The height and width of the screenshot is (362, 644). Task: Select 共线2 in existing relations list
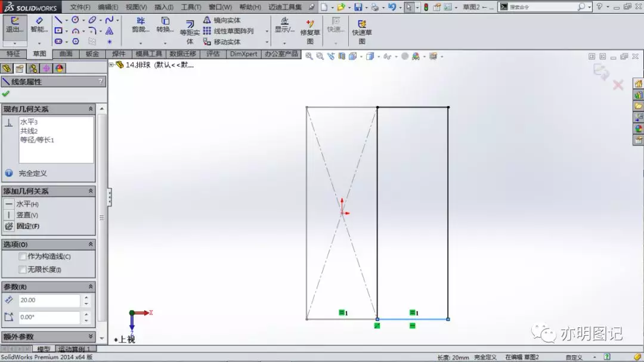pyautogui.click(x=29, y=131)
